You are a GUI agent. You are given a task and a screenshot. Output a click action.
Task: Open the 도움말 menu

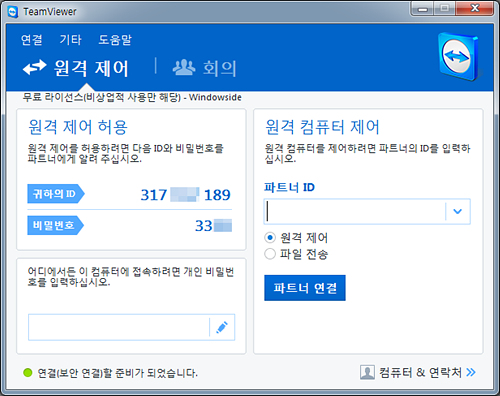pyautogui.click(x=115, y=40)
